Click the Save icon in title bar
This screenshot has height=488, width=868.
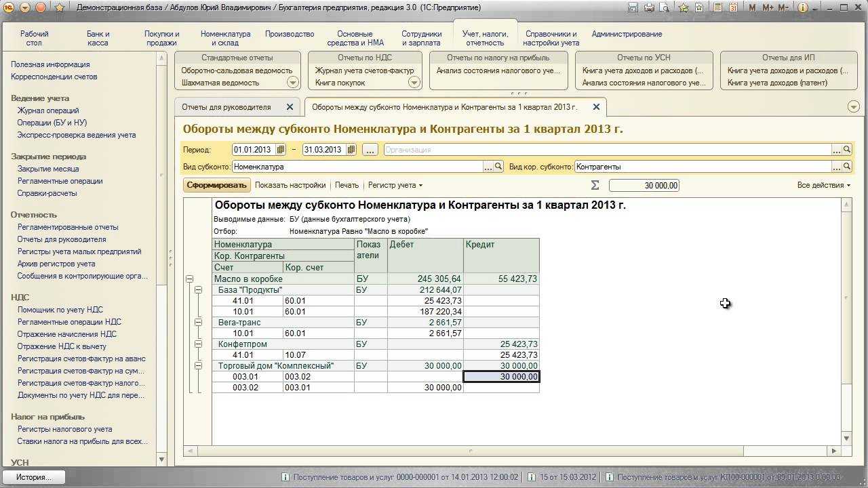tap(633, 7)
